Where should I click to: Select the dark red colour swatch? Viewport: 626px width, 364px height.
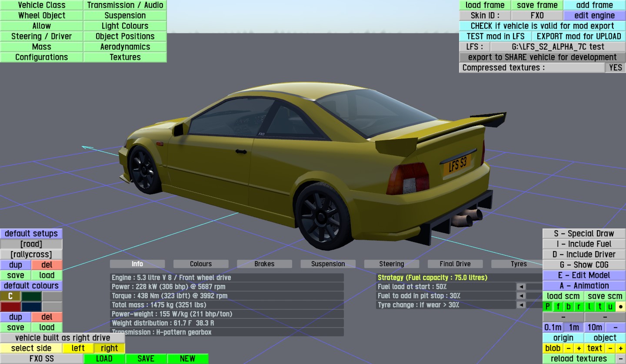click(x=10, y=307)
